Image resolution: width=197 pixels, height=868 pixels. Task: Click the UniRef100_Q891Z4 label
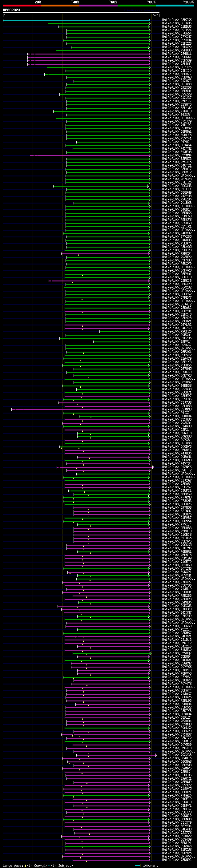(177, 718)
